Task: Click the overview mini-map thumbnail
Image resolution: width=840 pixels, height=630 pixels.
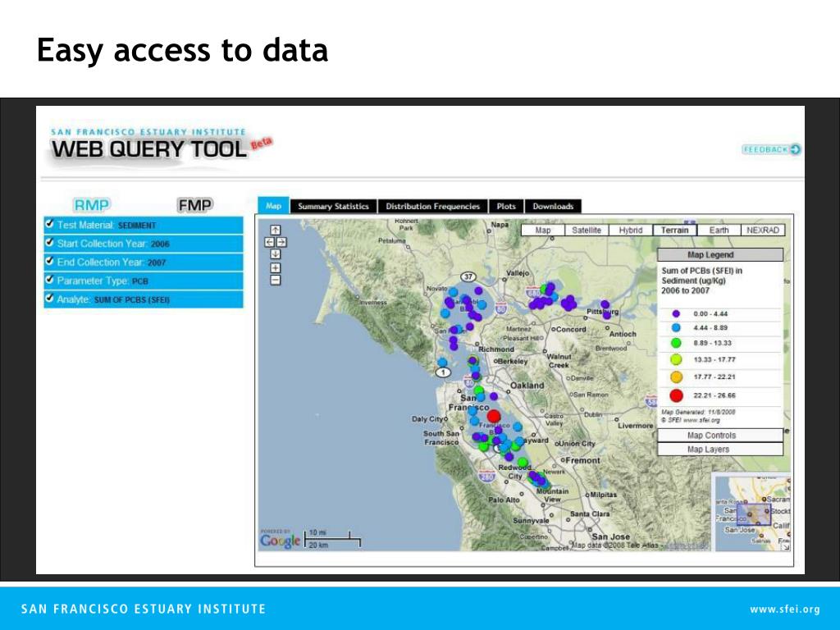Action: (753, 512)
